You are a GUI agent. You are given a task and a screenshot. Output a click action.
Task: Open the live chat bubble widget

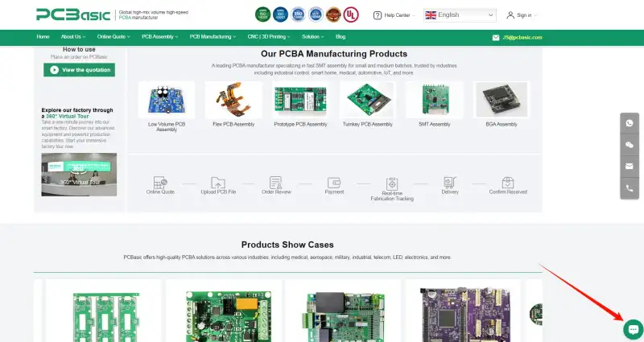[x=633, y=329]
